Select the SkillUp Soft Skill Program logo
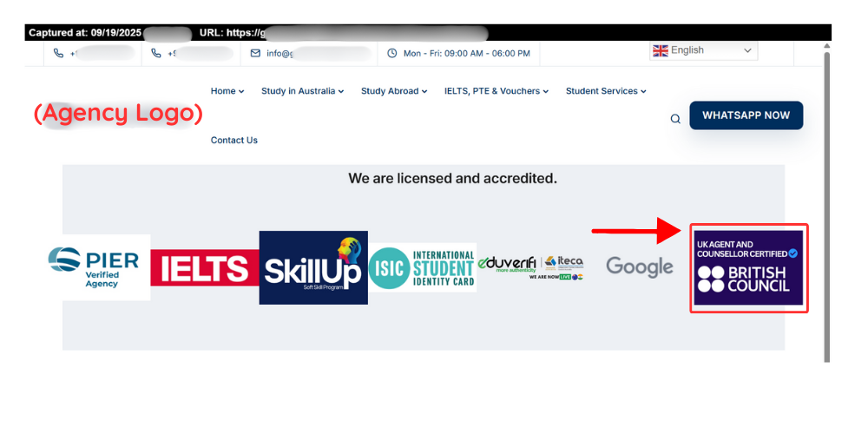Viewport: 868px width, 434px height. click(x=313, y=267)
